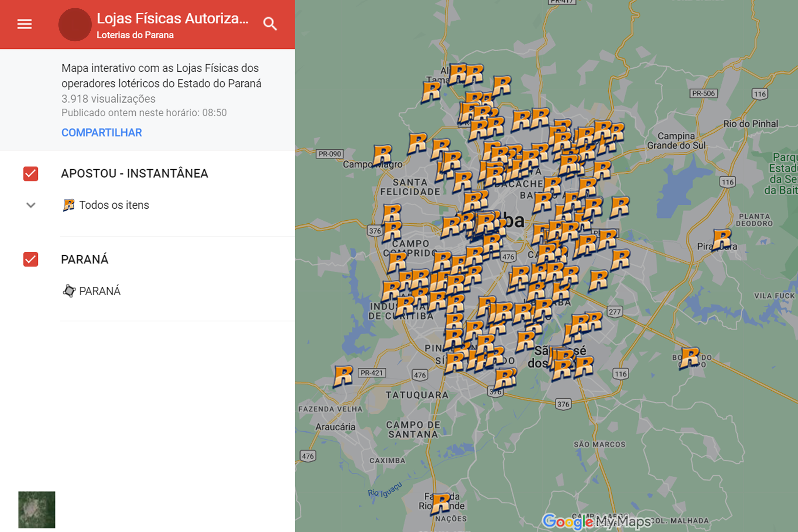Click the CAMPO DE SANTANA map label
This screenshot has height=532, width=798.
point(413,429)
